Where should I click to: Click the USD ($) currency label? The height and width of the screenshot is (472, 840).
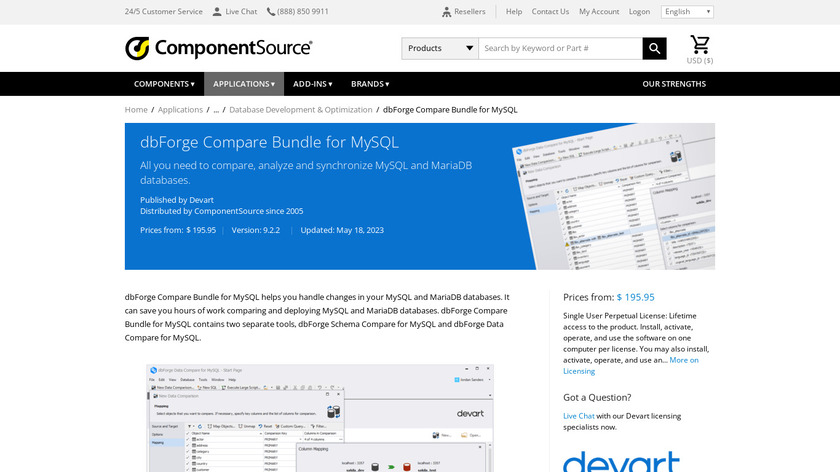click(x=700, y=61)
